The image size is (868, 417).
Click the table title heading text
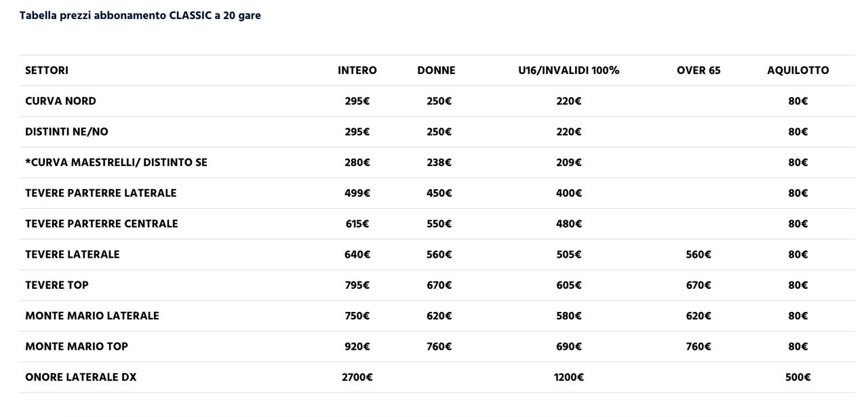pos(140,16)
